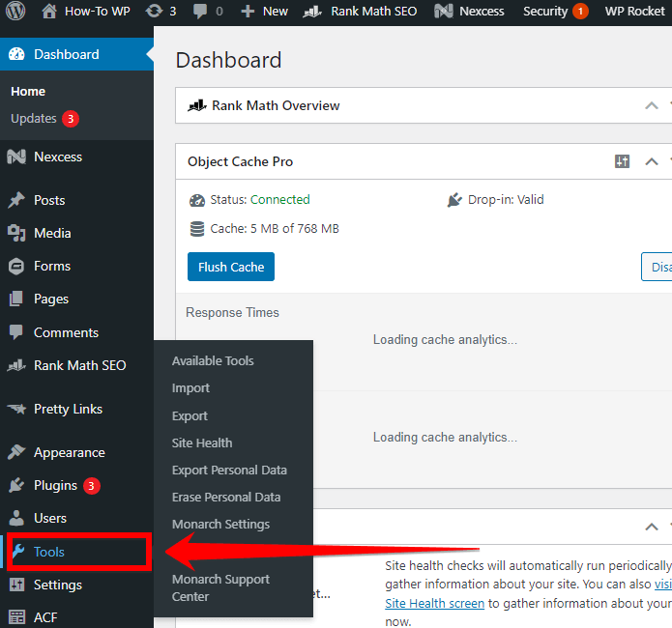Click the Media icon in sidebar
This screenshot has height=628, width=672.
(16, 233)
